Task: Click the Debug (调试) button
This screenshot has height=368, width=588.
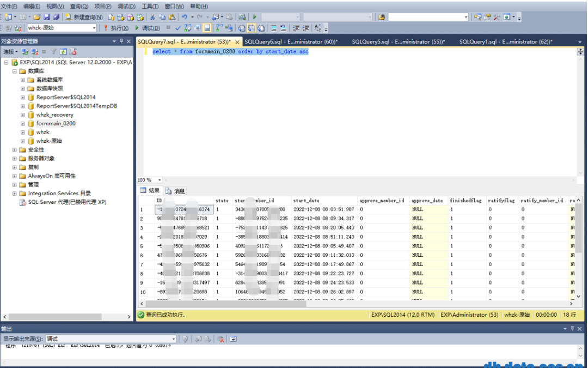Action: (147, 28)
